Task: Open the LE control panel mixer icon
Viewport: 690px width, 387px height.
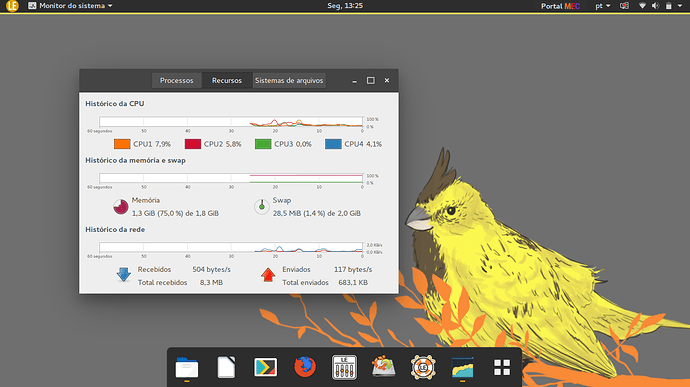Action: tap(344, 367)
